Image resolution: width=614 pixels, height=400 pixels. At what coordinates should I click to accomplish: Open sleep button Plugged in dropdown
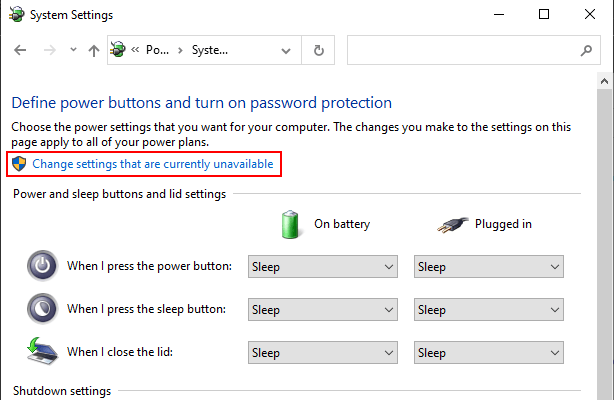pyautogui.click(x=489, y=310)
